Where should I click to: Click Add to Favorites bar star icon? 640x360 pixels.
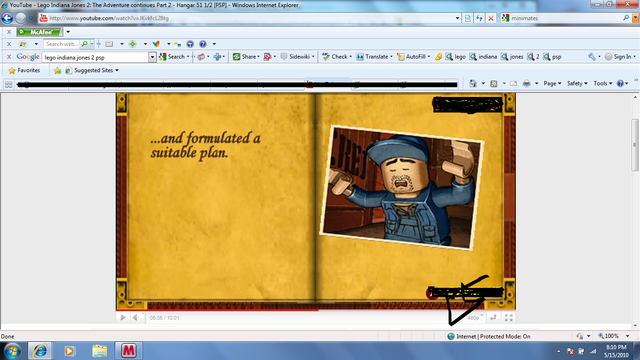tap(58, 71)
